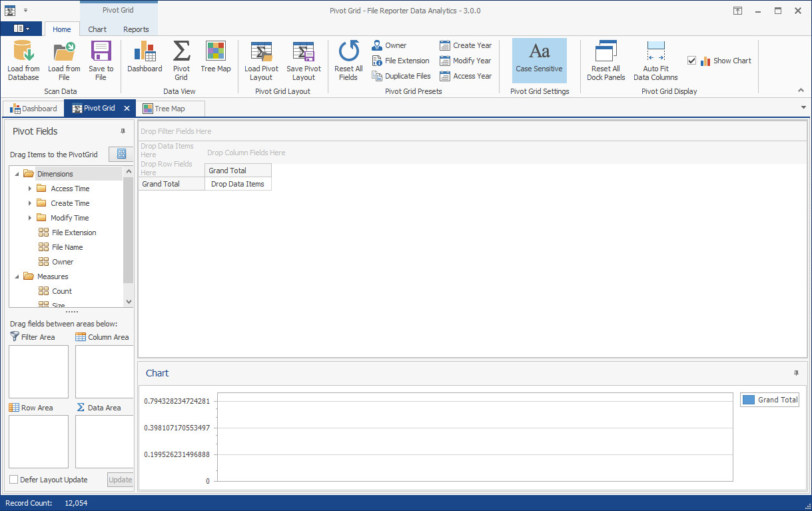Close the Pivot Grid document tab
812x511 pixels.
pos(127,109)
